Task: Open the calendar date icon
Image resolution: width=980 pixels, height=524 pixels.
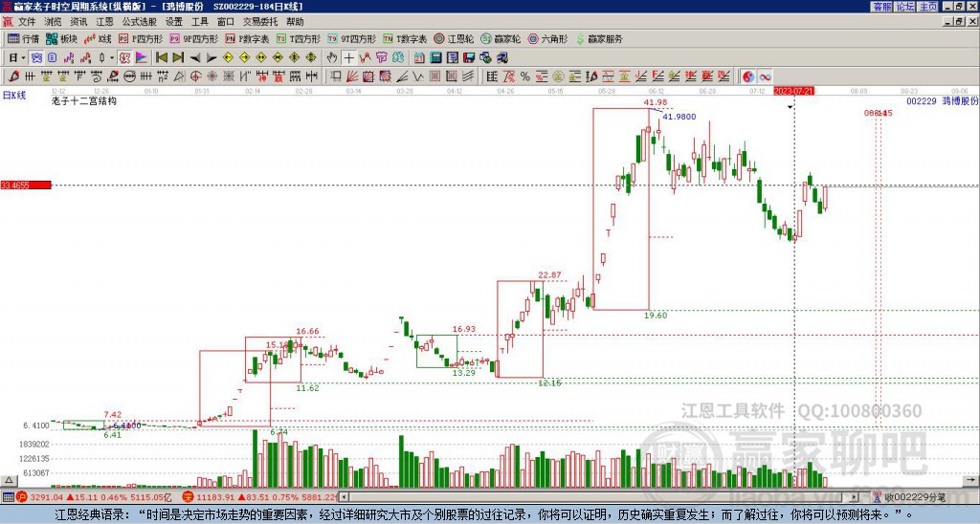Action: [x=419, y=58]
